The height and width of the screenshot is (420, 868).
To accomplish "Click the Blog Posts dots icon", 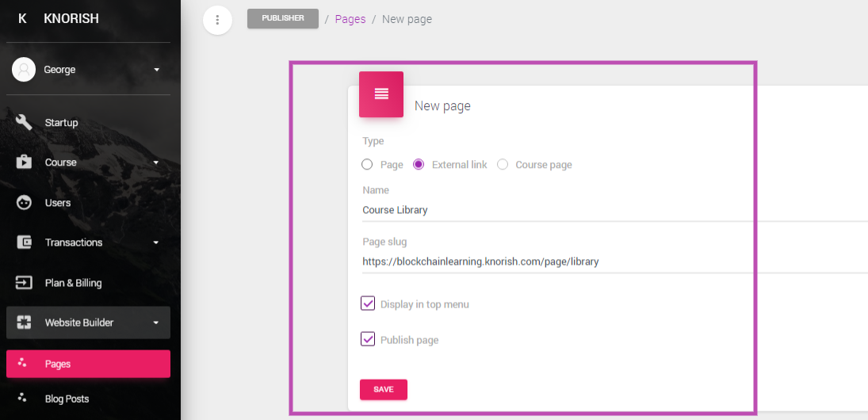I will 22,397.
